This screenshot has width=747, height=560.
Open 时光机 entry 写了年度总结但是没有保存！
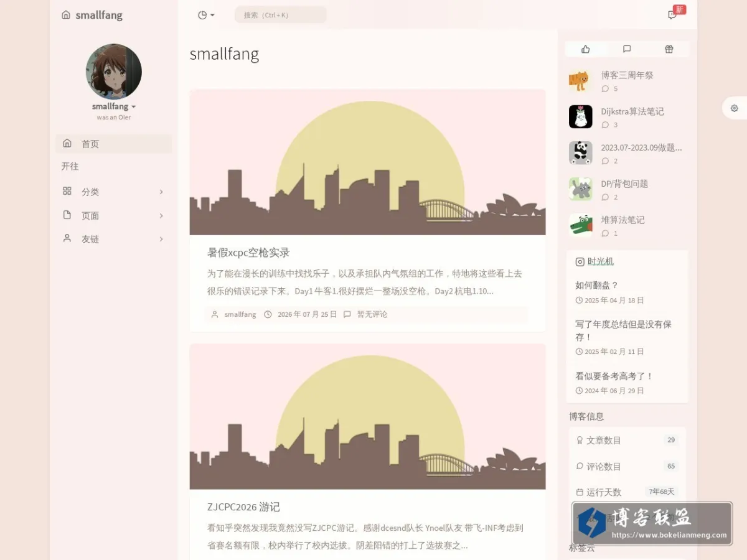click(x=623, y=330)
